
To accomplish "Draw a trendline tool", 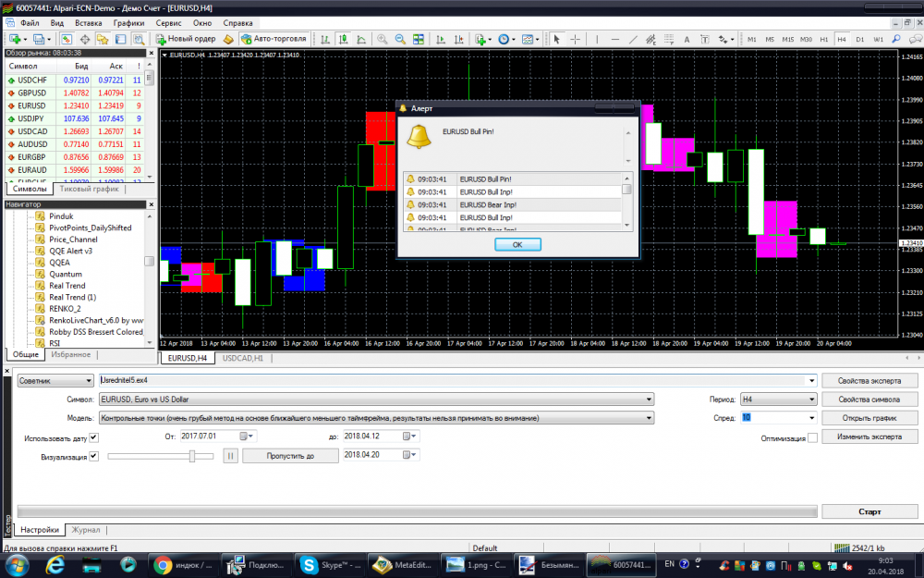I will [633, 39].
